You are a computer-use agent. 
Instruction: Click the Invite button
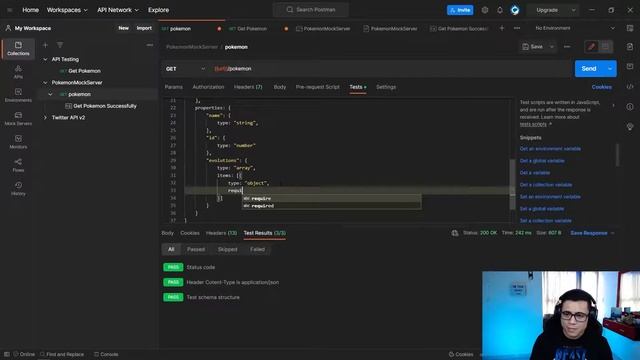tap(460, 10)
